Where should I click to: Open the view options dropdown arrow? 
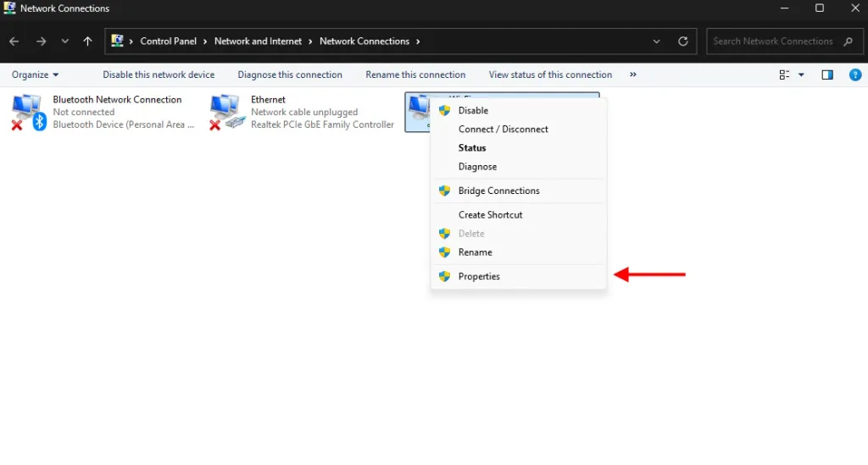tap(801, 75)
